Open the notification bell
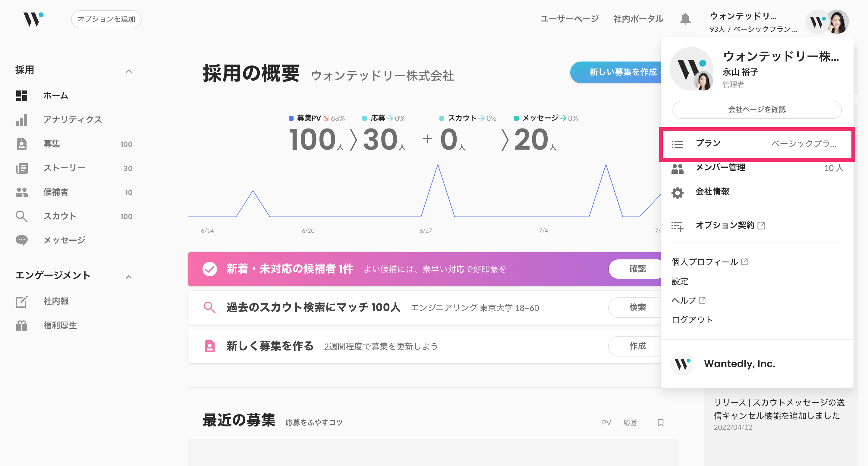868x466 pixels. [685, 19]
